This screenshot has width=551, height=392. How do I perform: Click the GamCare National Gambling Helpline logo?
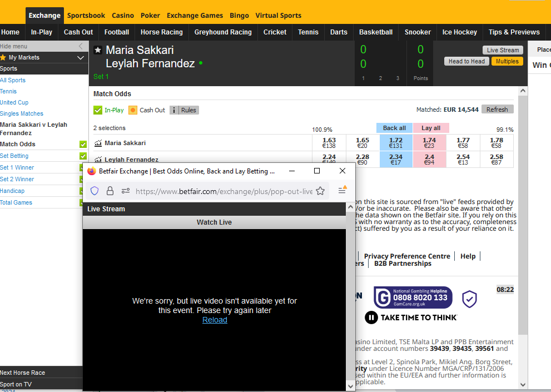pyautogui.click(x=413, y=297)
